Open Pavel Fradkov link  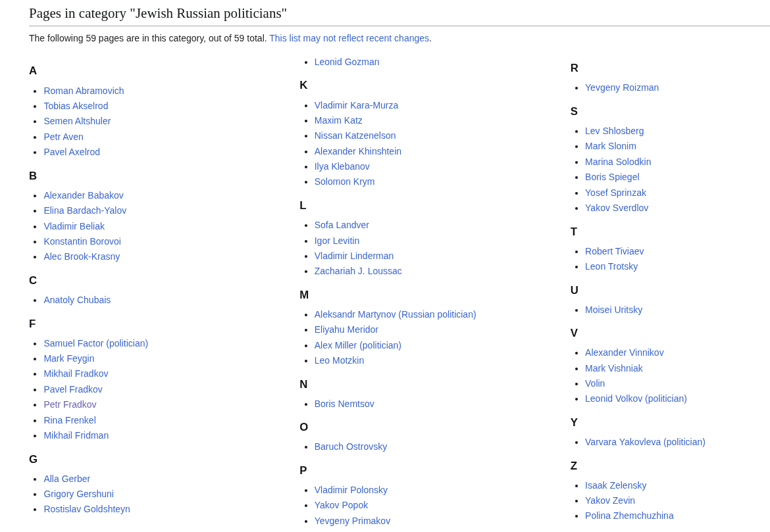(x=73, y=390)
